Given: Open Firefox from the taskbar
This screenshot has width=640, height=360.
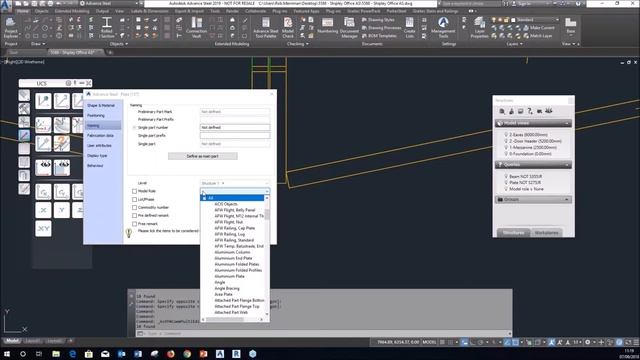Looking at the screenshot, I should (x=171, y=354).
